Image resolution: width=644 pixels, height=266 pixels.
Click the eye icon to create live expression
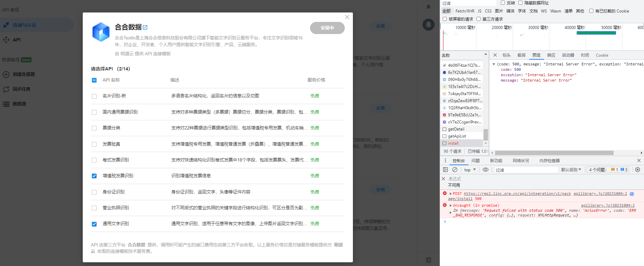tap(485, 170)
